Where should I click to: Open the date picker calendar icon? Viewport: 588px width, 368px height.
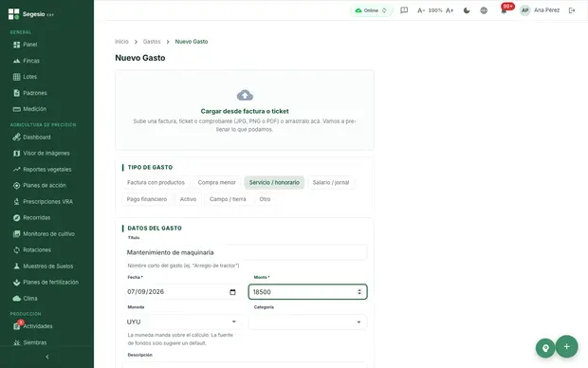coord(232,292)
